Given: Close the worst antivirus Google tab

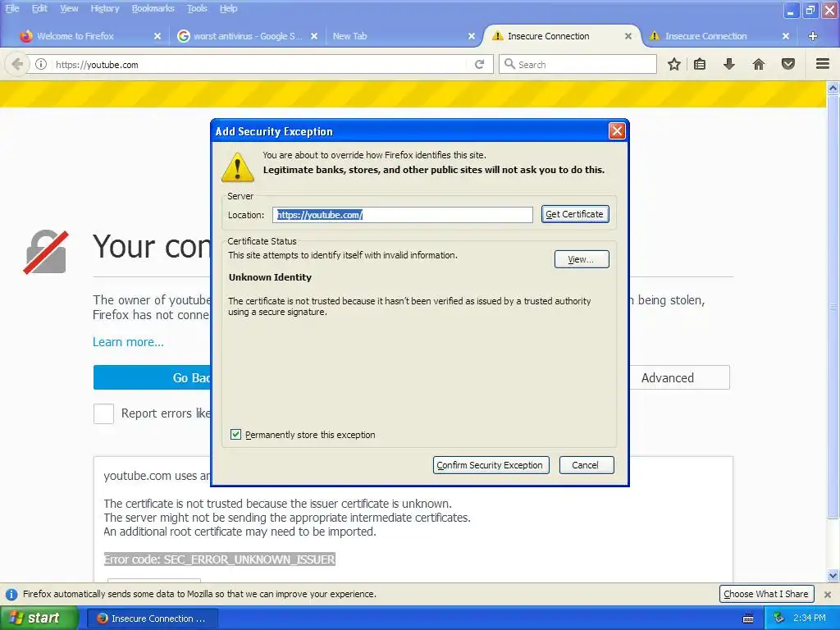Looking at the screenshot, I should 314,36.
